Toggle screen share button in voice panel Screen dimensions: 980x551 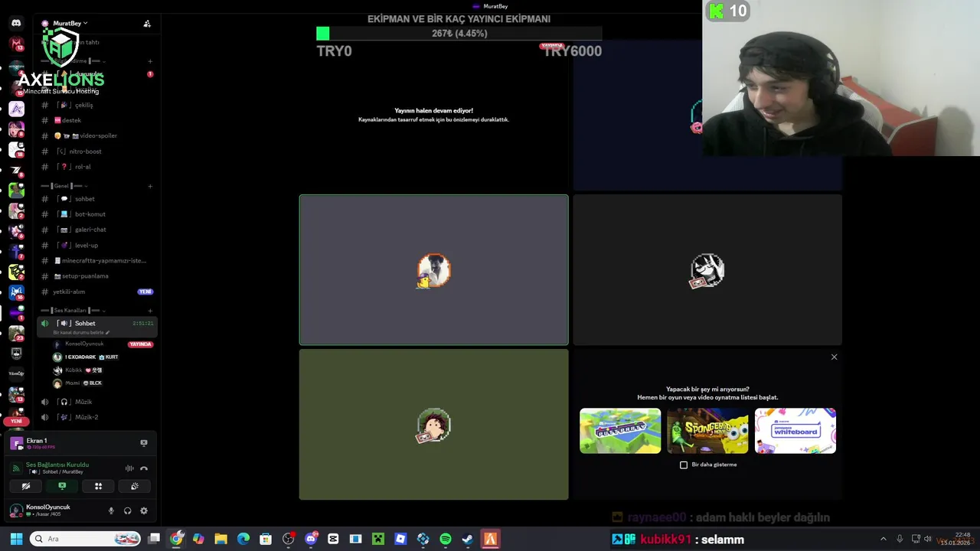[62, 486]
